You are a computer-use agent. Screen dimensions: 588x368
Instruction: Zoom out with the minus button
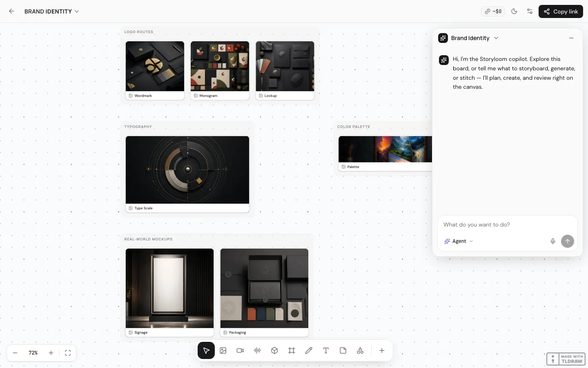(x=15, y=353)
